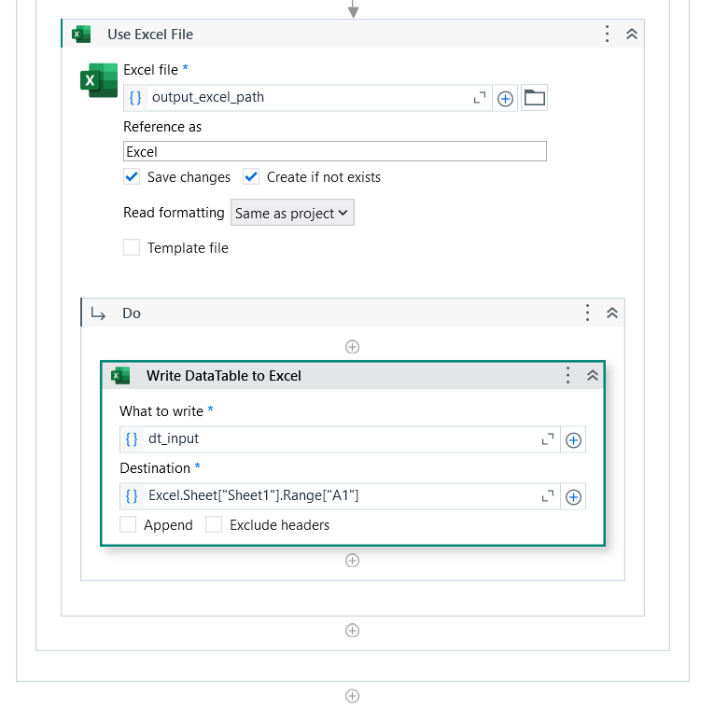The height and width of the screenshot is (709, 728).
Task: Collapse the Do container
Action: click(x=612, y=313)
